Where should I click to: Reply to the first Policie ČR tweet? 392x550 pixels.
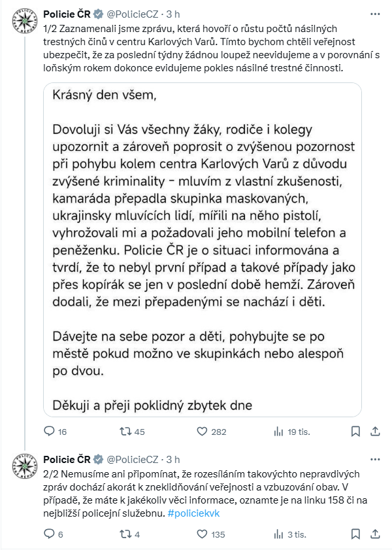[x=49, y=432]
